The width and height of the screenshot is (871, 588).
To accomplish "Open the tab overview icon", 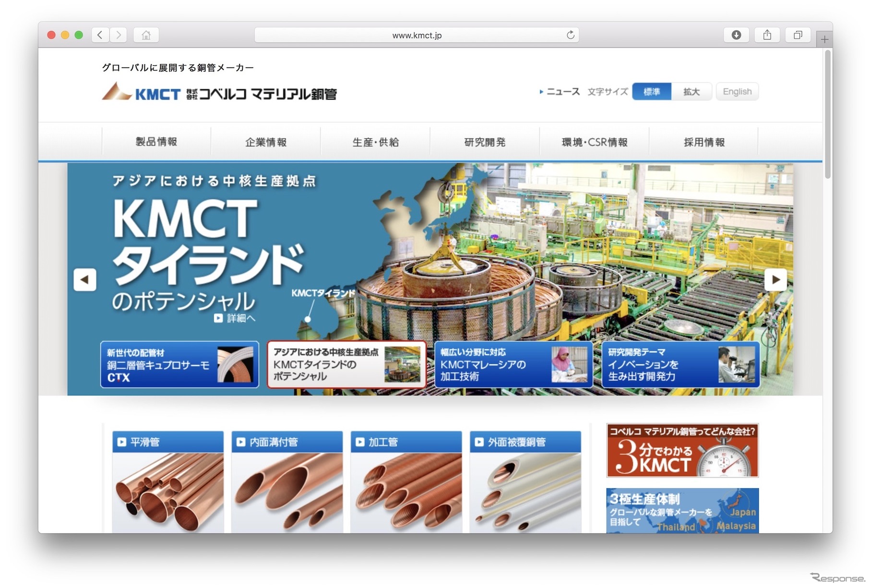I will (x=798, y=35).
